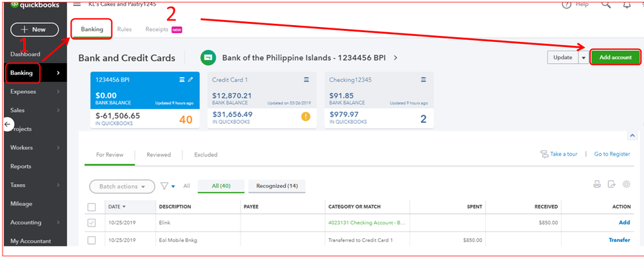Image resolution: width=644 pixels, height=260 pixels.
Task: Select the 1234456 BPI account card
Action: 145,100
